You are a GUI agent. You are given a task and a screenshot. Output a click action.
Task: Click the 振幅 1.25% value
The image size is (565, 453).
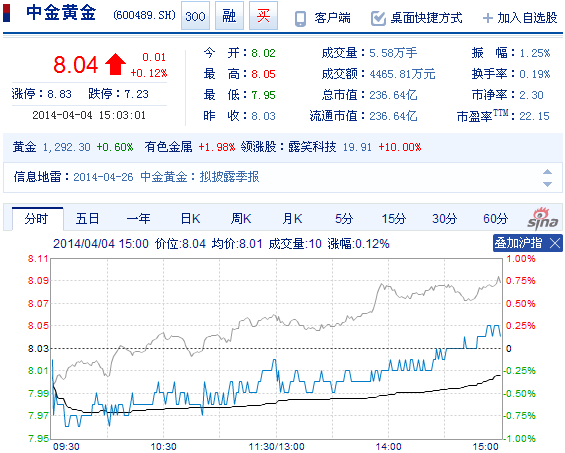534,53
